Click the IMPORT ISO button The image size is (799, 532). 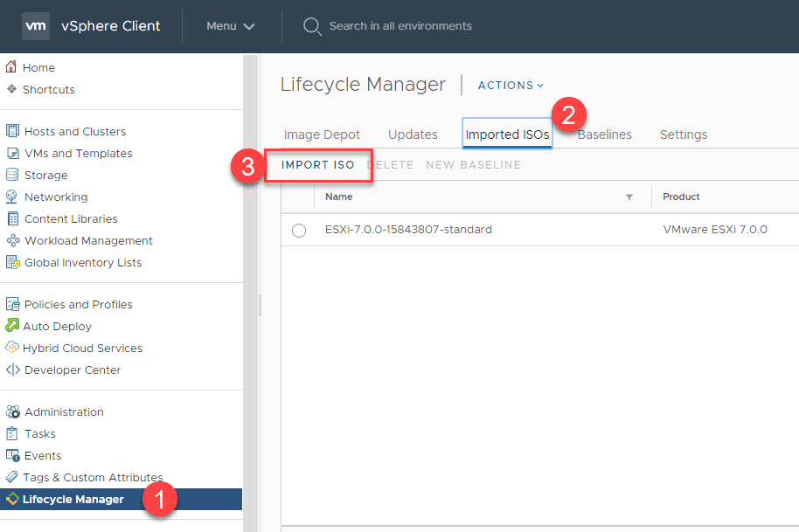click(318, 164)
